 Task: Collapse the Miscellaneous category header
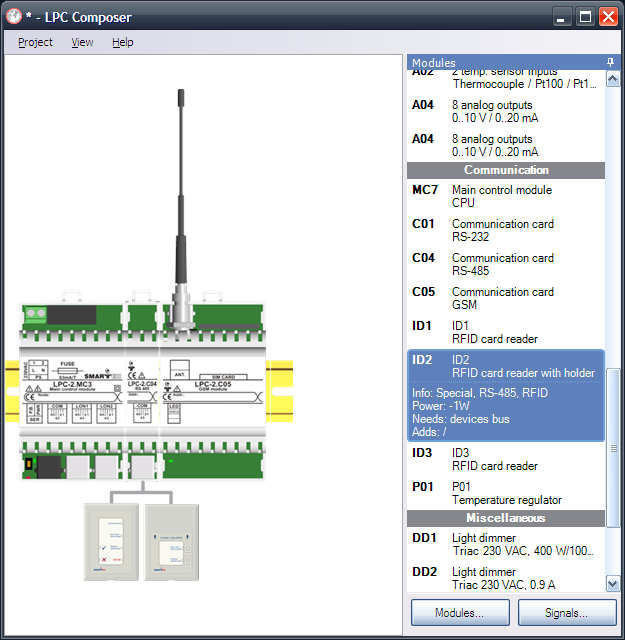click(506, 518)
